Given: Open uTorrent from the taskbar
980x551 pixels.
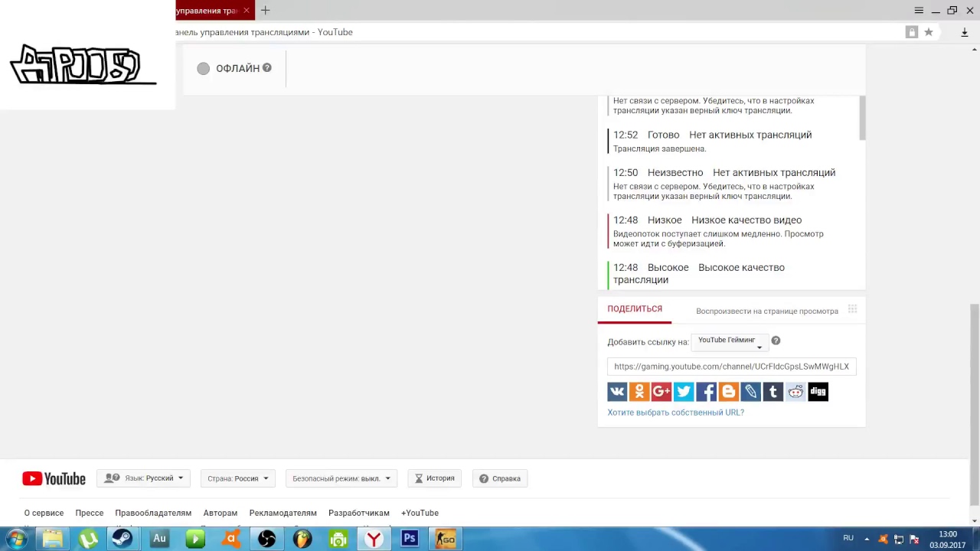Looking at the screenshot, I should pyautogui.click(x=88, y=539).
